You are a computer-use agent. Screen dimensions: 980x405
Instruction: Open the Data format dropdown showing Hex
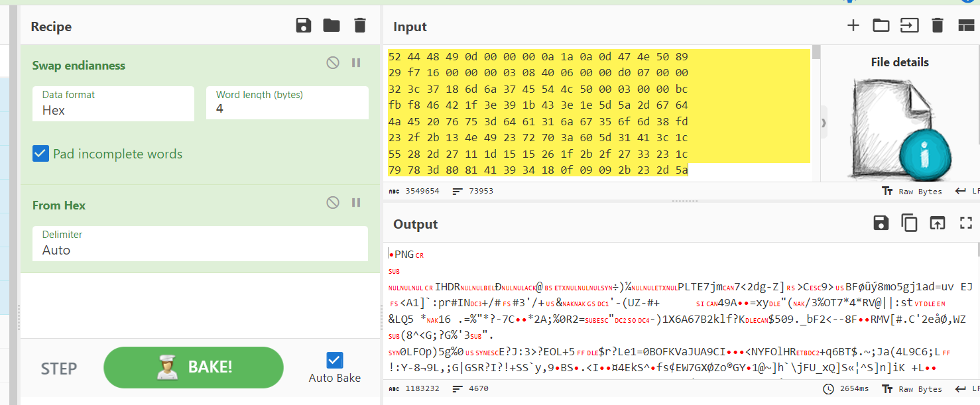coord(113,104)
